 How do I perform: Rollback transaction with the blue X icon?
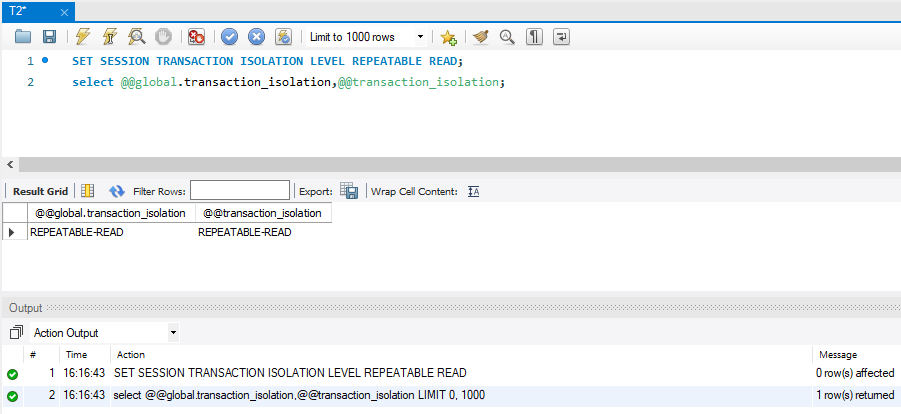point(256,37)
